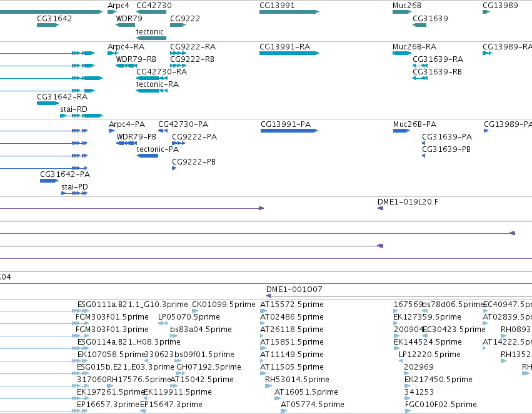Click EST AT11149.5prime

(292, 355)
